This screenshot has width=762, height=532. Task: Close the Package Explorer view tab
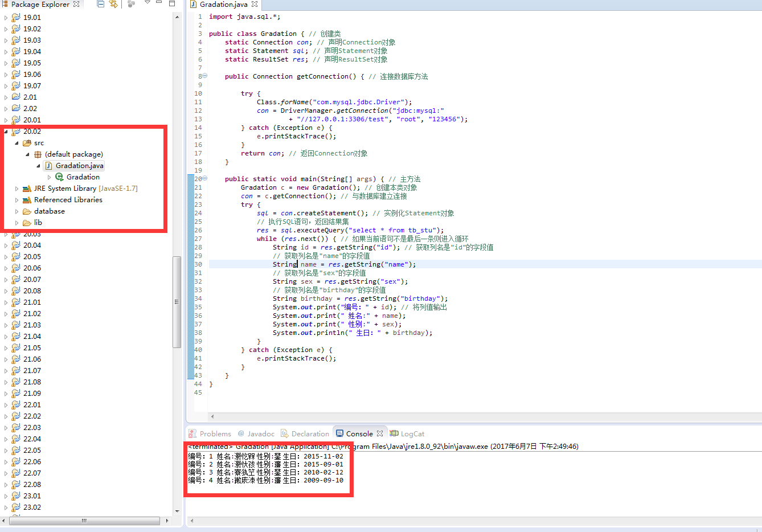tap(76, 4)
